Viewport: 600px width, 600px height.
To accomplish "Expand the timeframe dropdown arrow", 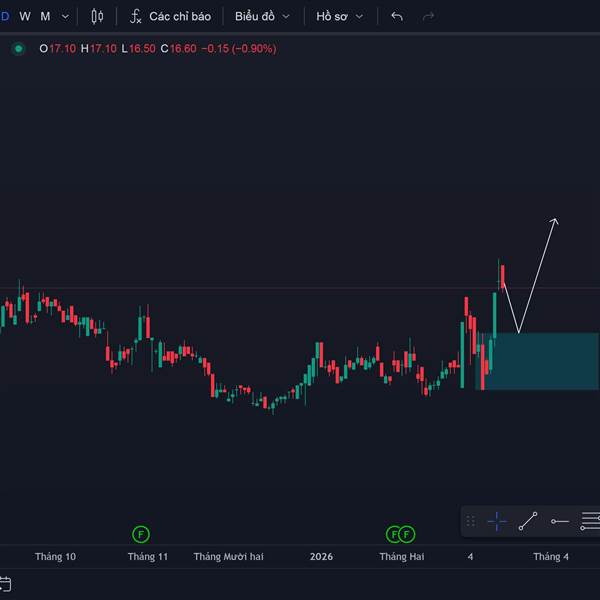I will click(65, 17).
